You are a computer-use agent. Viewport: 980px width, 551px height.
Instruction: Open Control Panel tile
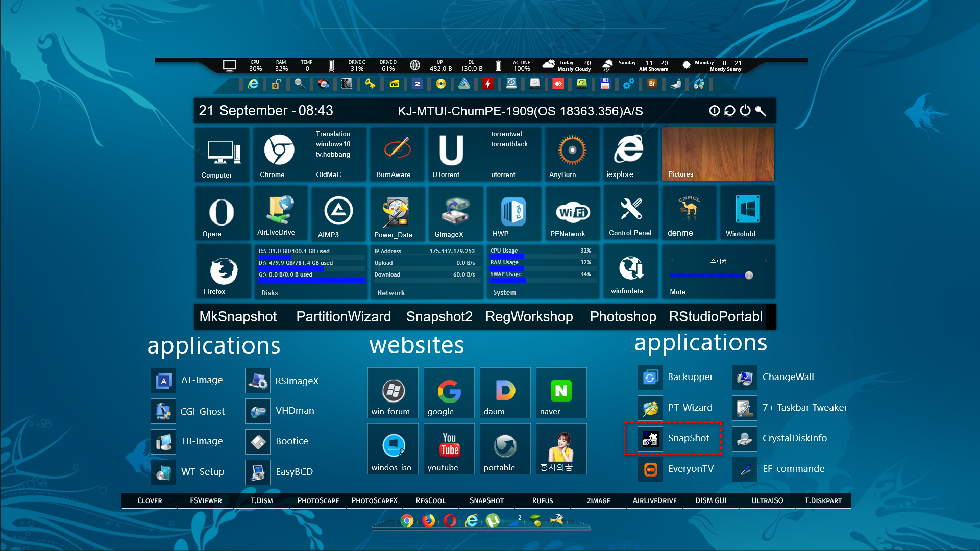tap(630, 213)
